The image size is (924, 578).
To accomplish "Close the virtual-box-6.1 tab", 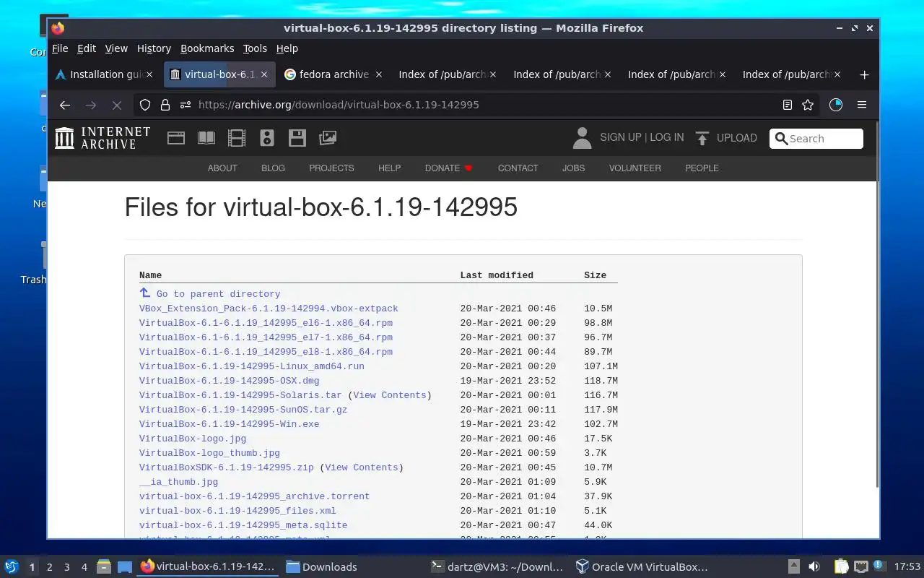I will click(x=264, y=74).
